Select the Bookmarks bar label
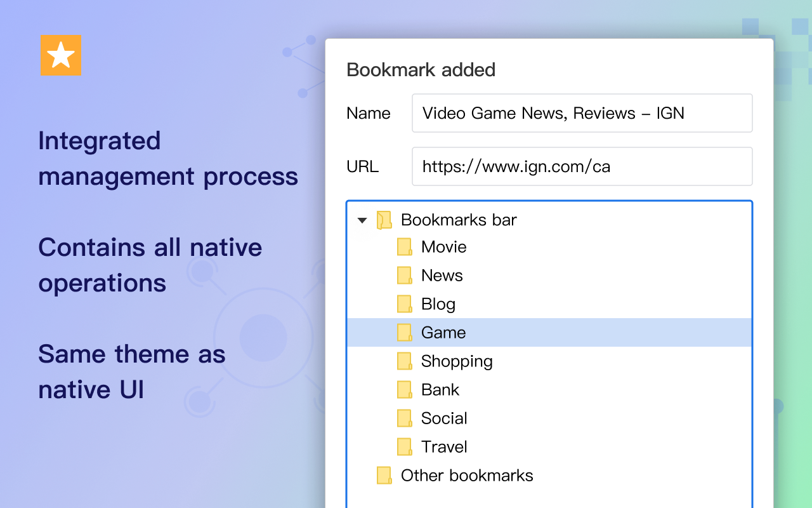 coord(459,220)
